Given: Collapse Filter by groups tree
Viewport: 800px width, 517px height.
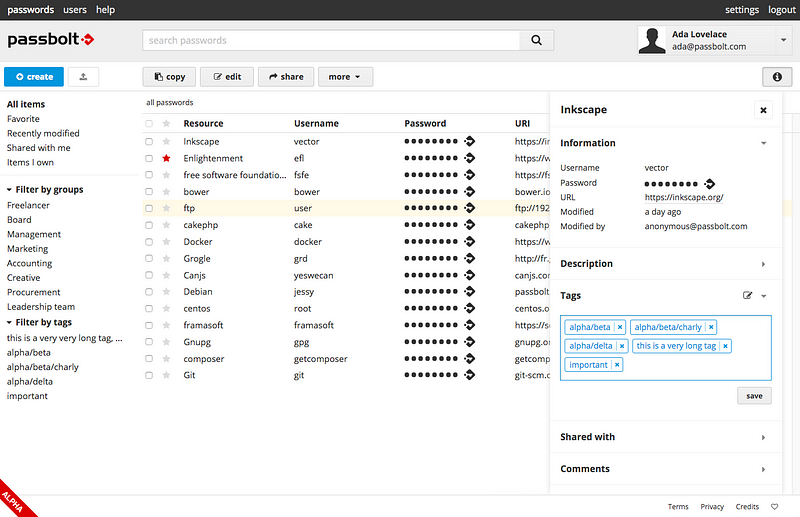Looking at the screenshot, I should pyautogui.click(x=9, y=190).
